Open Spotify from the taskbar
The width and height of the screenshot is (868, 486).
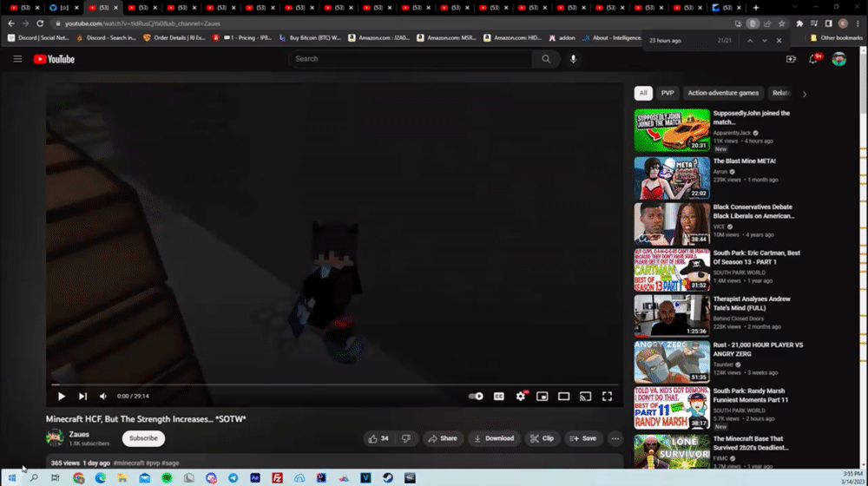pos(167,477)
